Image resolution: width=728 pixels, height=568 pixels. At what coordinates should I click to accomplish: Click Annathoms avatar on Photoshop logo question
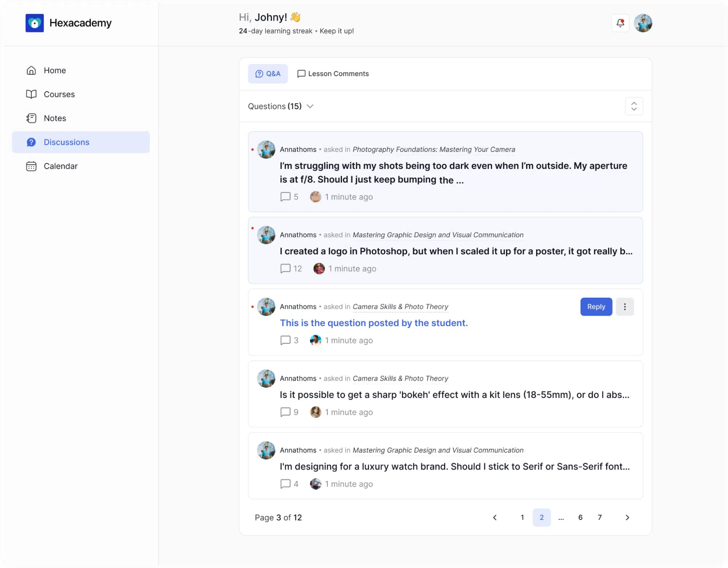(x=266, y=235)
